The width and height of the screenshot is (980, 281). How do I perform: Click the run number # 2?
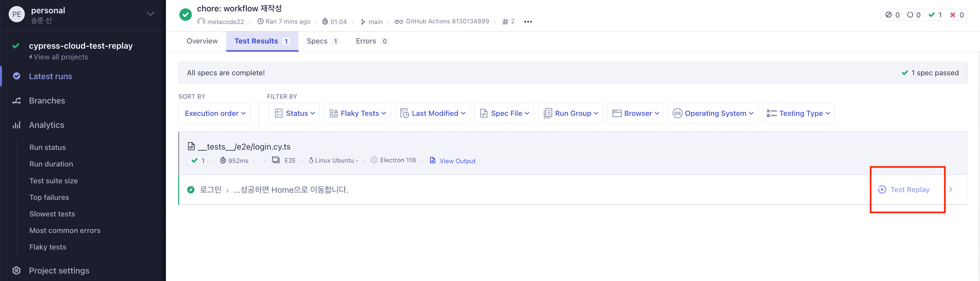click(508, 22)
